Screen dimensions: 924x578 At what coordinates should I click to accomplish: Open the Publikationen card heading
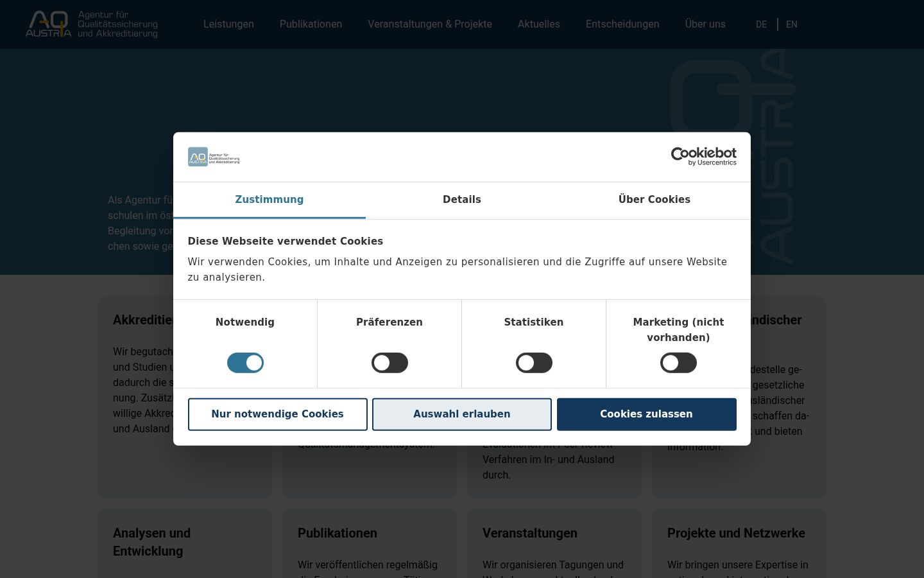click(338, 533)
